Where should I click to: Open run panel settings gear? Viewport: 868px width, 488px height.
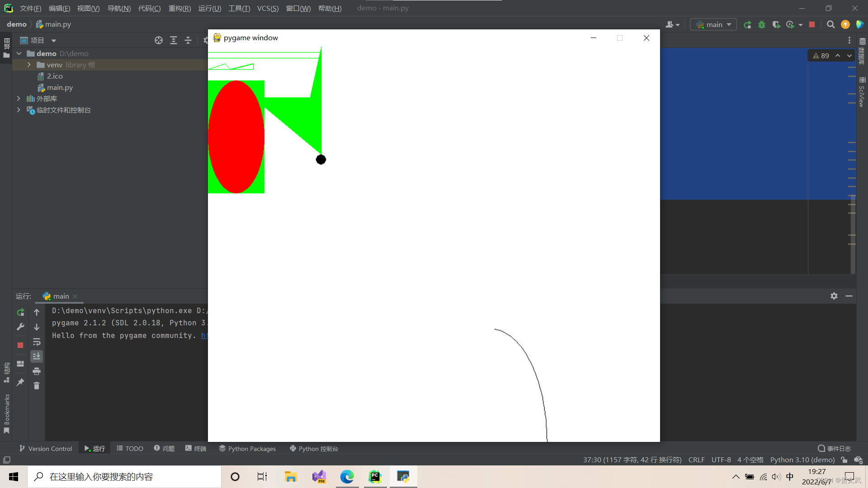click(x=834, y=296)
